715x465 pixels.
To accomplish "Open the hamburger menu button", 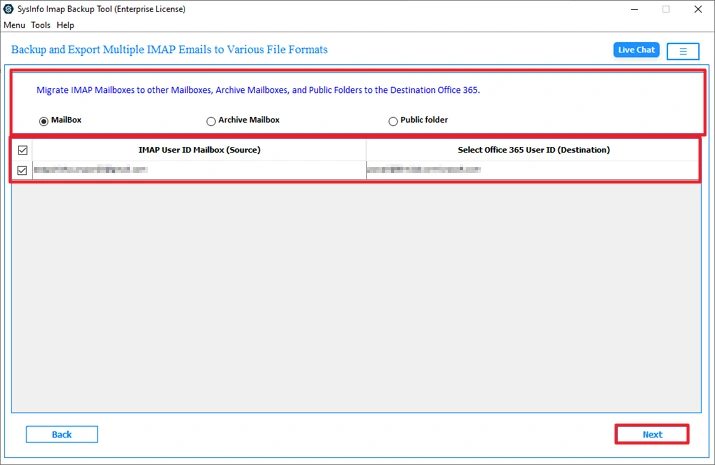I will [x=683, y=51].
